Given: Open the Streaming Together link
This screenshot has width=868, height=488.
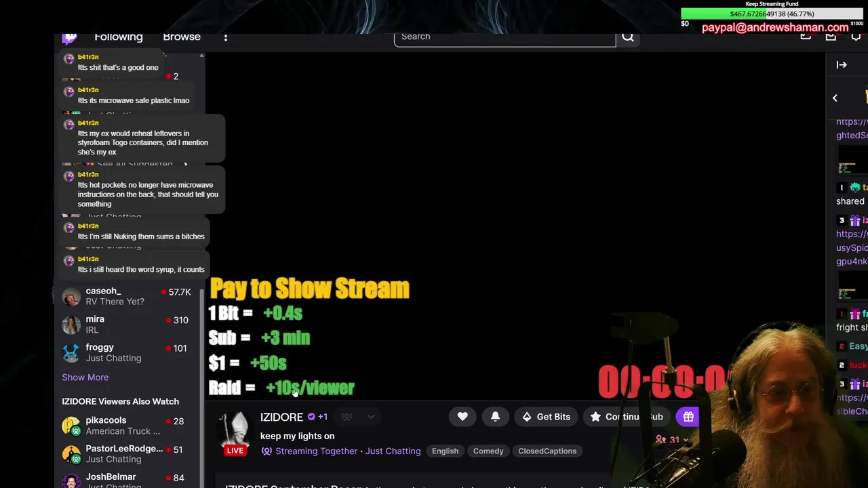Looking at the screenshot, I should [x=316, y=451].
